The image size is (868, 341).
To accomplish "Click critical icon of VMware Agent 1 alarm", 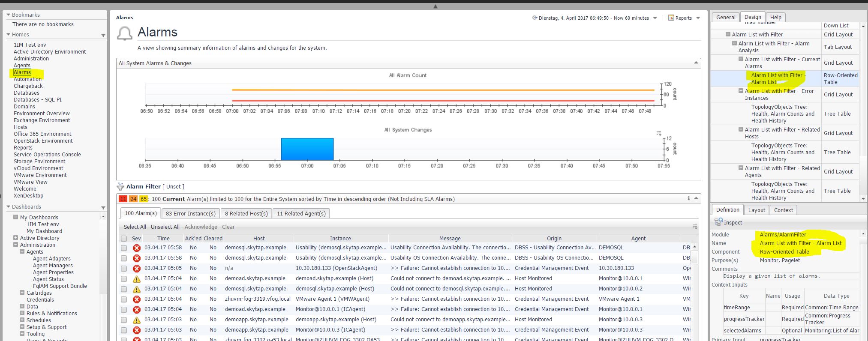I will pos(136,299).
